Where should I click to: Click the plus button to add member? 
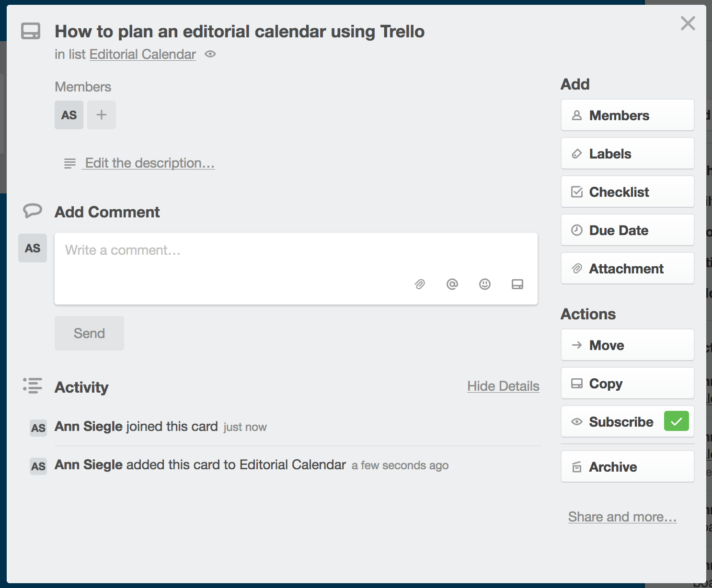pos(102,115)
